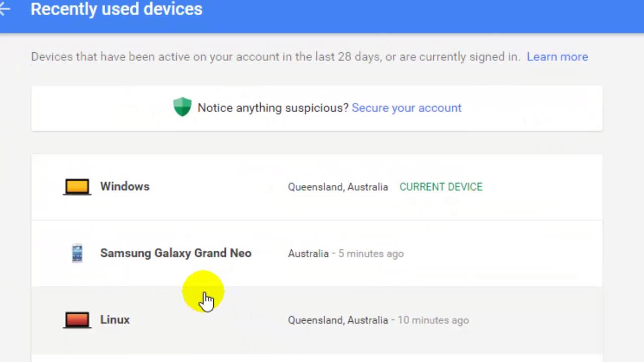Image resolution: width=644 pixels, height=362 pixels.
Task: Click the Recently used devices heading
Action: click(116, 9)
